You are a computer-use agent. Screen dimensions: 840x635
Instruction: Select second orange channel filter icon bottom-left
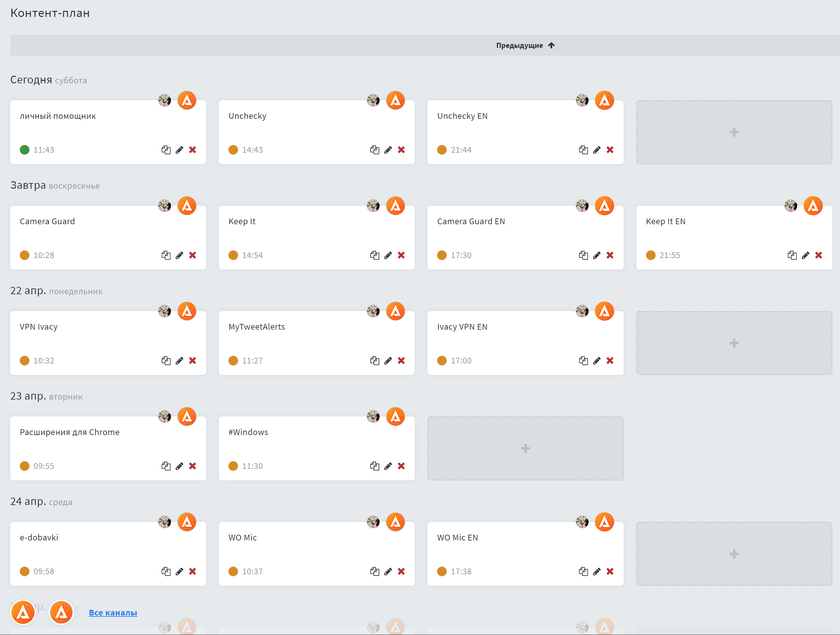61,612
